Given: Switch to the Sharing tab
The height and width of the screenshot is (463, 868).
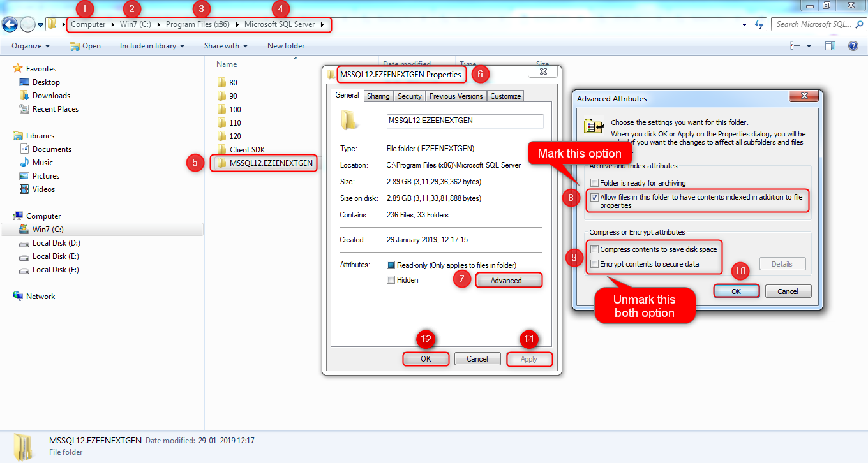Looking at the screenshot, I should pos(378,96).
